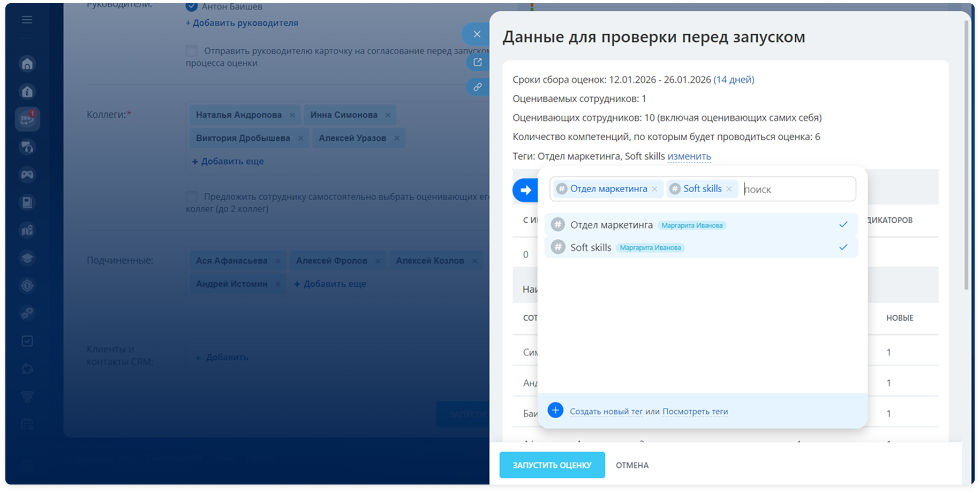Toggle employee self-selection of evaluating colleagues

[192, 196]
